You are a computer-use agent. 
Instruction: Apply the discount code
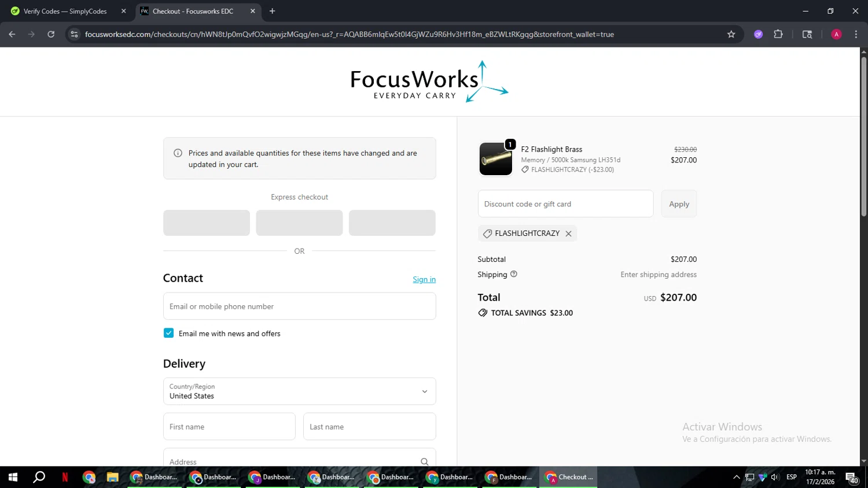click(x=679, y=204)
